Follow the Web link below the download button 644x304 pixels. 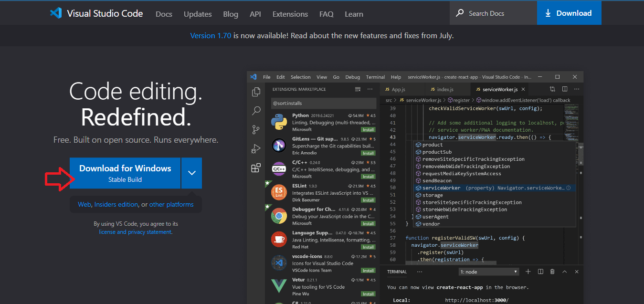(84, 204)
